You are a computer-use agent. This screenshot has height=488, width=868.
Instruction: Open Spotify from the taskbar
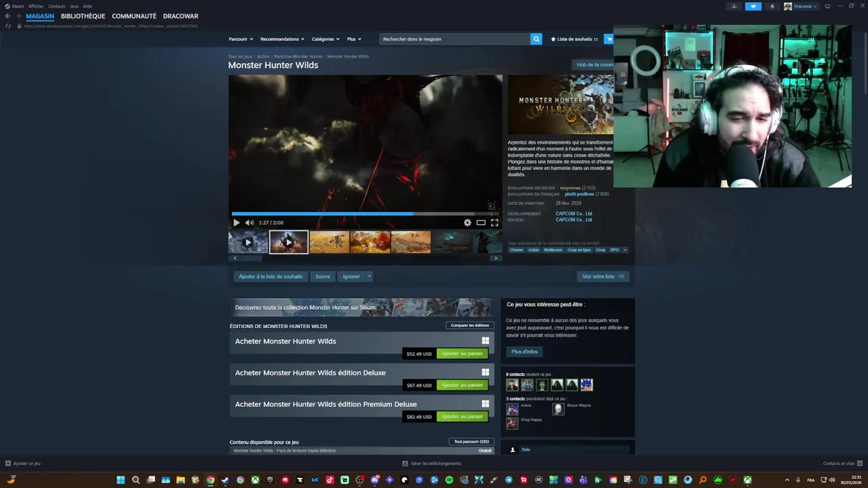449,480
